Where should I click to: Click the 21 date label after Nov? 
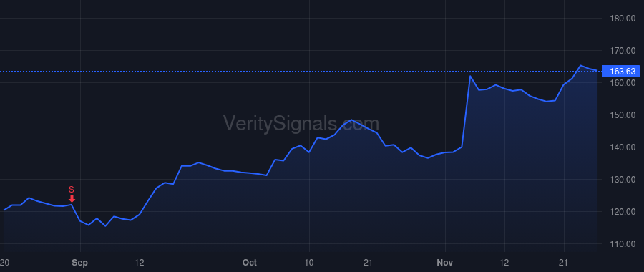565,263
